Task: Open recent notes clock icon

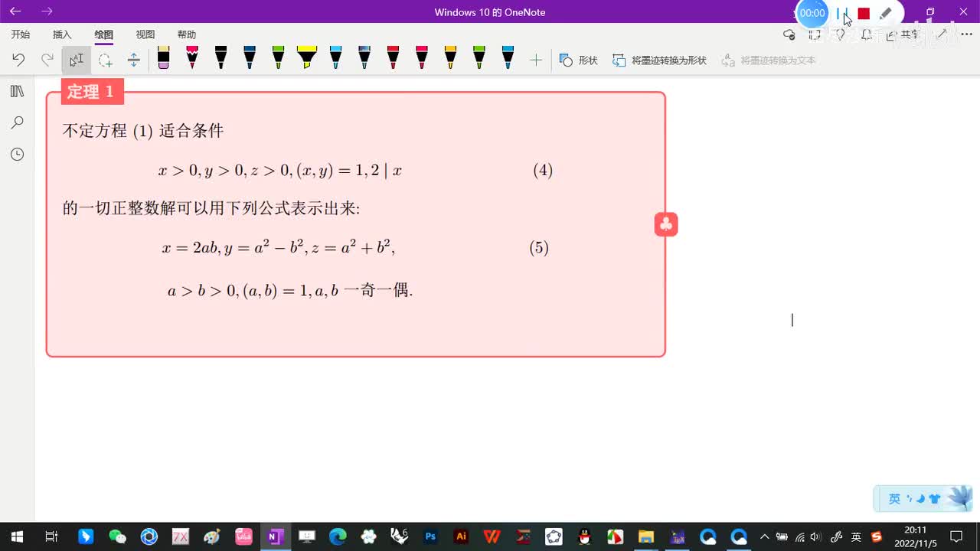Action: 17,154
